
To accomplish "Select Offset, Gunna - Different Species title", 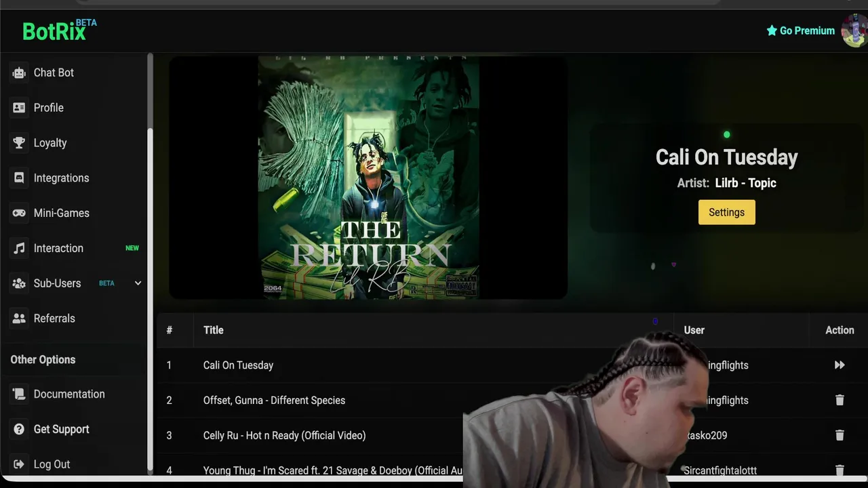I will pyautogui.click(x=274, y=401).
